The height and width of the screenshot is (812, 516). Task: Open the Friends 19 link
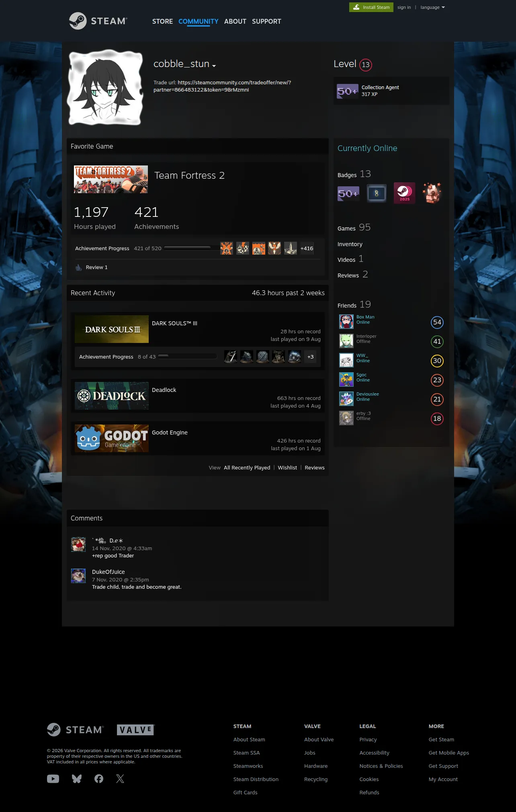pyautogui.click(x=354, y=305)
